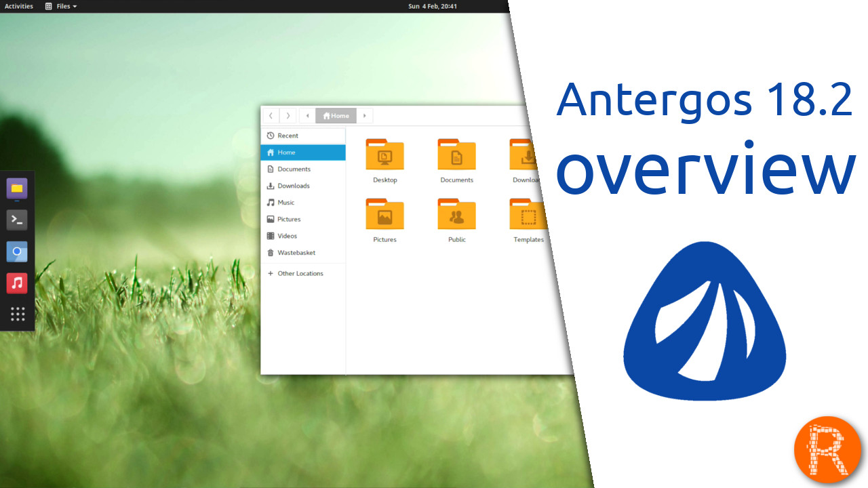
Task: Open Wastebasket in the sidebar
Action: coord(303,252)
